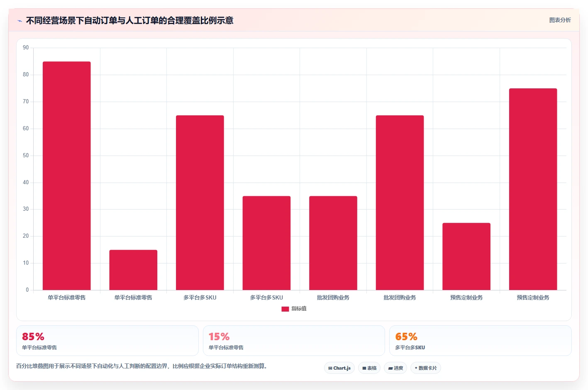Click the 25 value bar for 预售定制业务

click(x=466, y=256)
